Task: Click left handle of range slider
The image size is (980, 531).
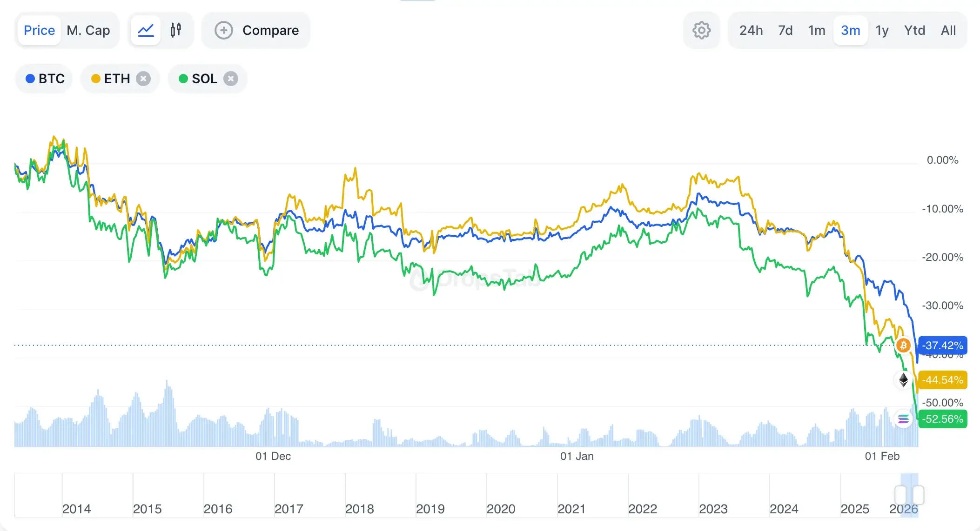Action: pyautogui.click(x=900, y=495)
